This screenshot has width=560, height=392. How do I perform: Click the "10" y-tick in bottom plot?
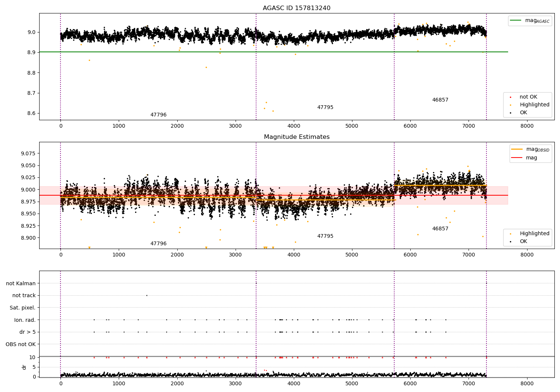pos(32,358)
